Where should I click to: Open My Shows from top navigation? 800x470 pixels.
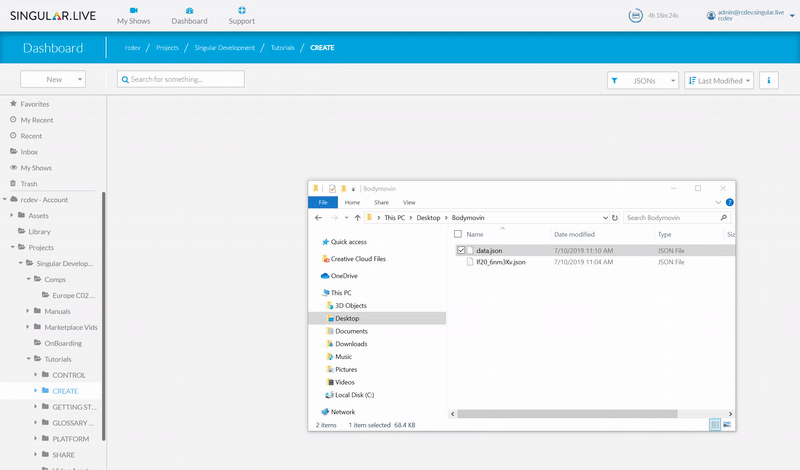(x=133, y=16)
